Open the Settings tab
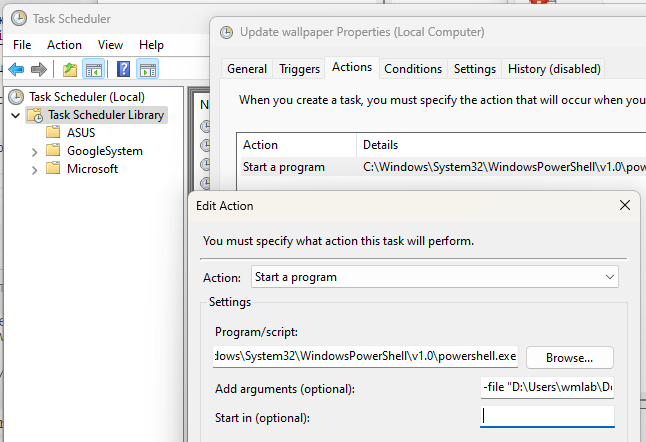Image resolution: width=646 pixels, height=442 pixels. tap(475, 69)
